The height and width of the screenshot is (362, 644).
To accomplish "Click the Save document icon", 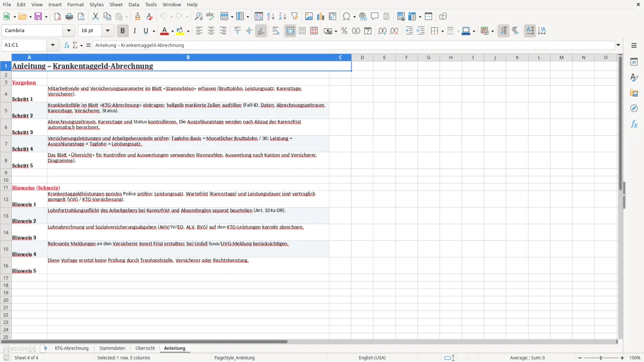I will (x=38, y=17).
